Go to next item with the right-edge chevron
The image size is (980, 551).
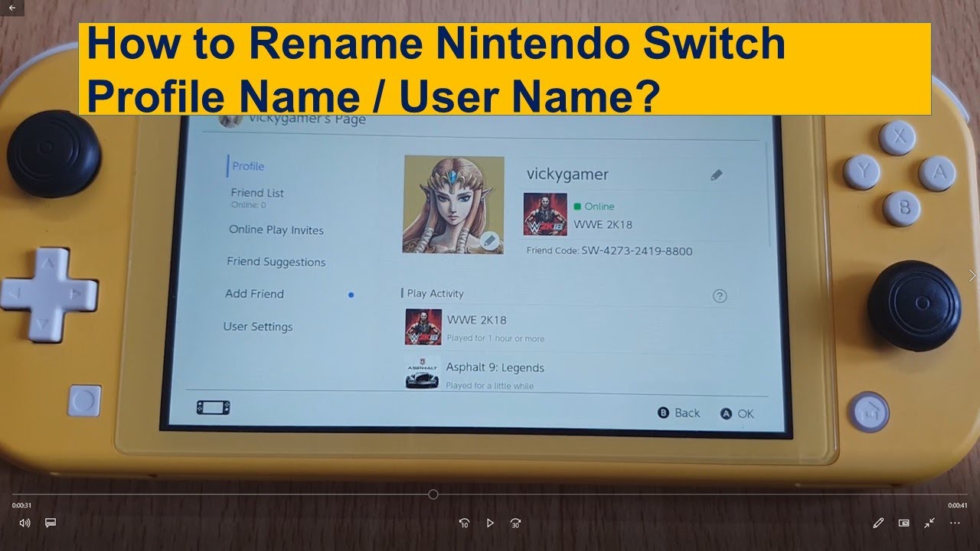click(972, 275)
